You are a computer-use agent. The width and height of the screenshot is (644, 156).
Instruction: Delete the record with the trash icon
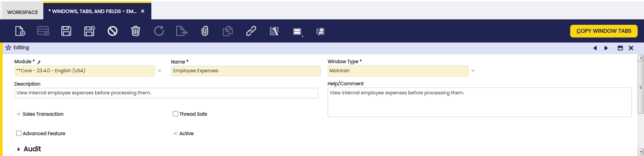tap(136, 31)
